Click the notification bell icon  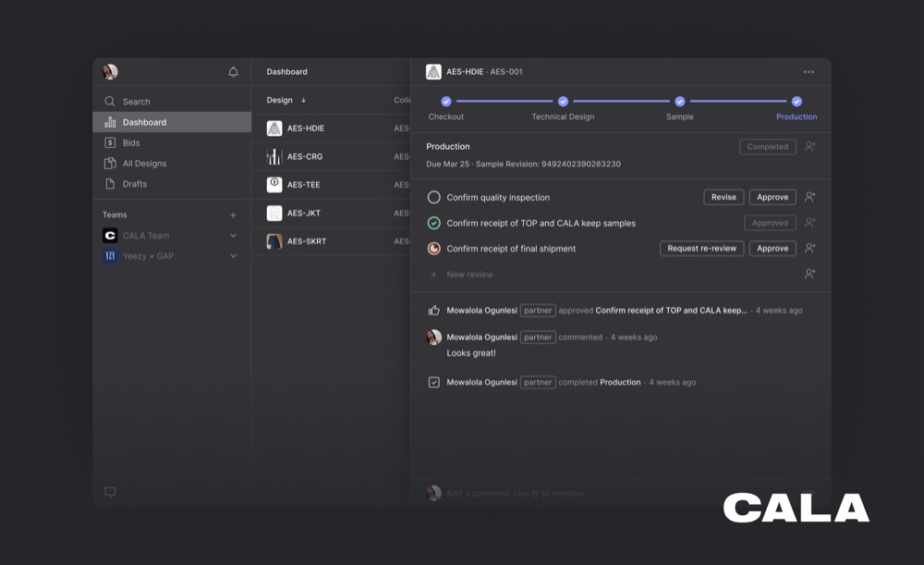[233, 72]
